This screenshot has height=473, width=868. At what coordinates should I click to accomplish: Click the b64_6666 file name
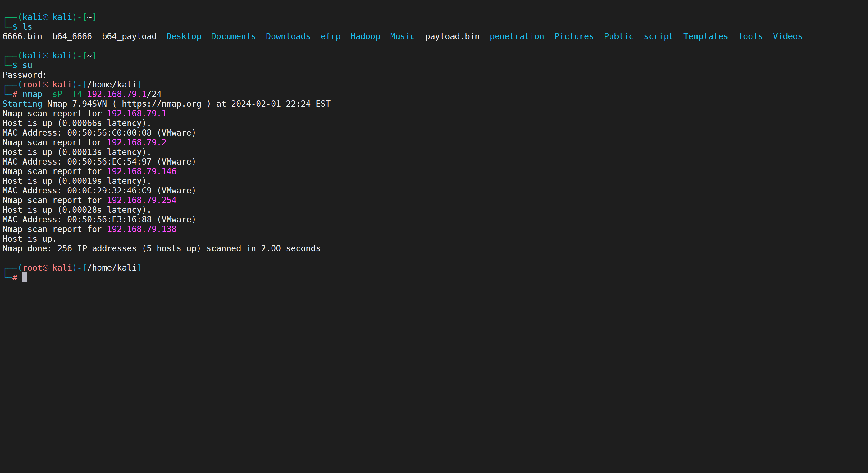pyautogui.click(x=72, y=36)
